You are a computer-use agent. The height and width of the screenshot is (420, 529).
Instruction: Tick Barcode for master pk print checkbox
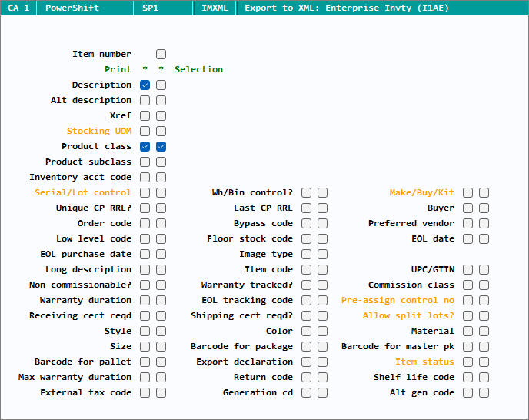pos(467,346)
